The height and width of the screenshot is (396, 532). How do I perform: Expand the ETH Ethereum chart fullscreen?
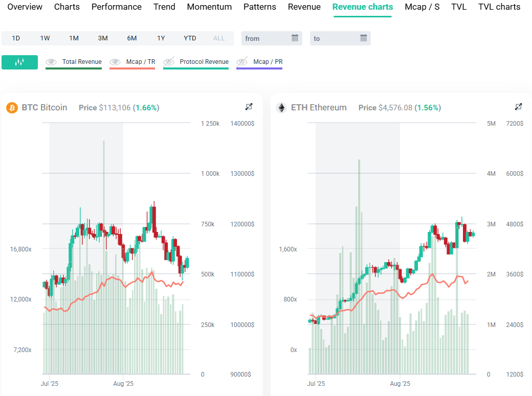pyautogui.click(x=518, y=107)
